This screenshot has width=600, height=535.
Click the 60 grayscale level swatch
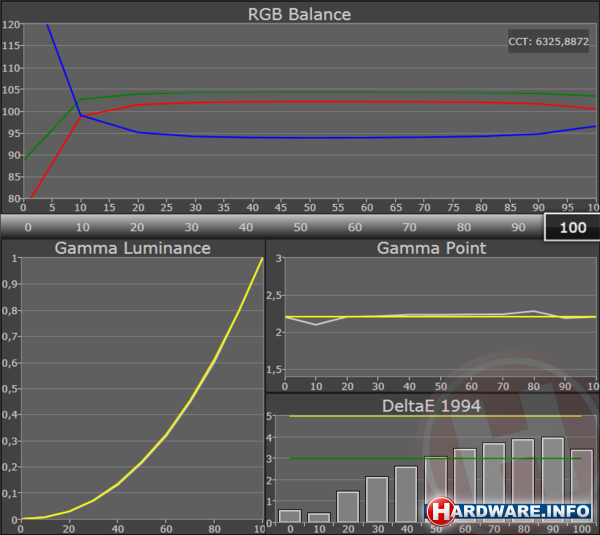[354, 227]
